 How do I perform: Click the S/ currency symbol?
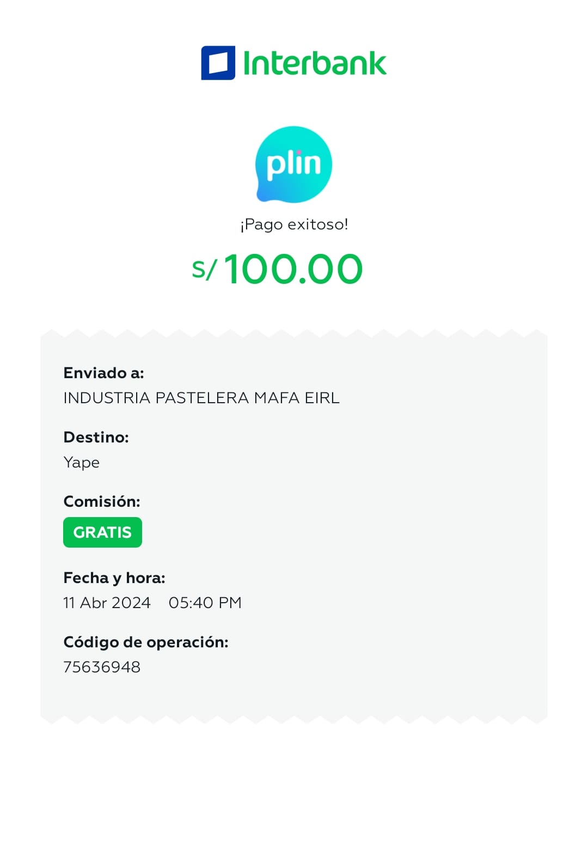[204, 269]
